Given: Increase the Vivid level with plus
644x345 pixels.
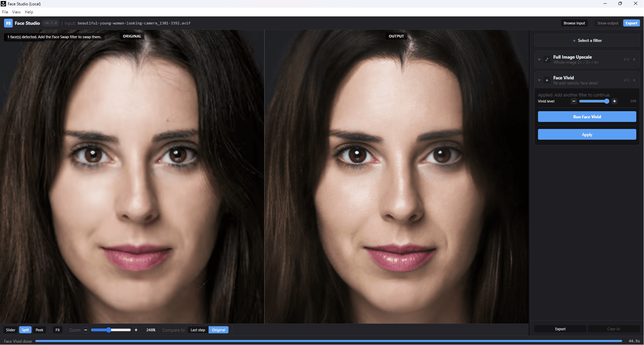Looking at the screenshot, I should tap(614, 101).
